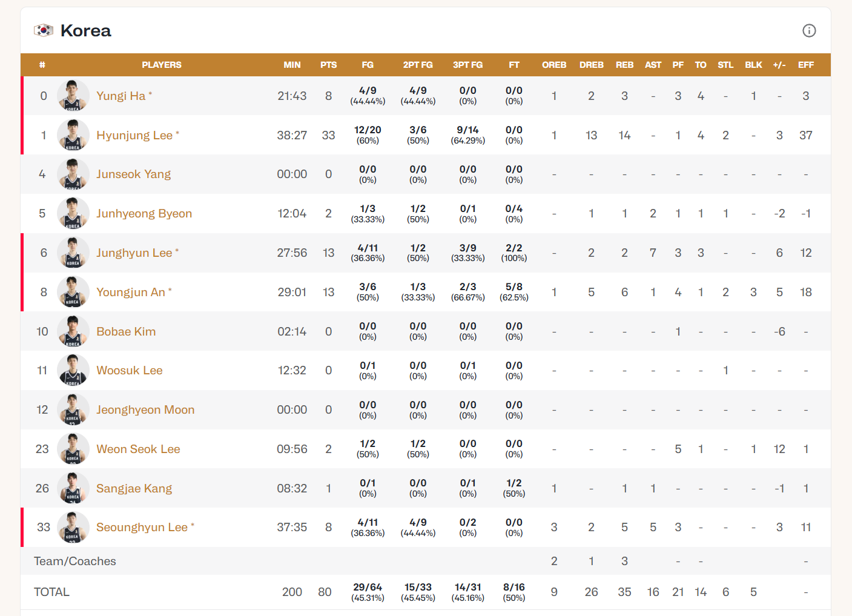This screenshot has width=852, height=616.
Task: Select Junhyeong Byeon's player link
Action: pyautogui.click(x=144, y=213)
